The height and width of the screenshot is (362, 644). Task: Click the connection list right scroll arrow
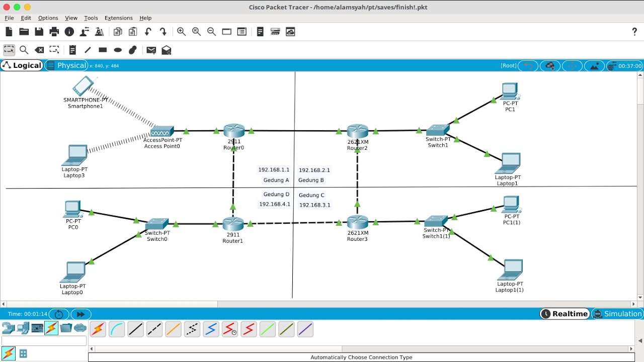point(631,348)
